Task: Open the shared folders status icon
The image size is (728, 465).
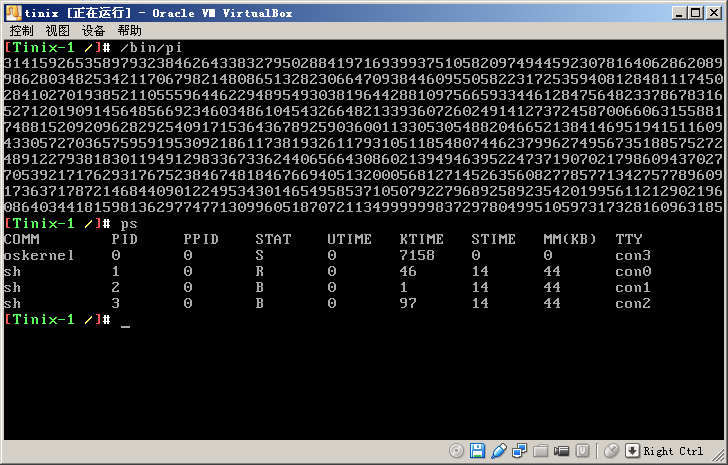Action: coord(540,451)
